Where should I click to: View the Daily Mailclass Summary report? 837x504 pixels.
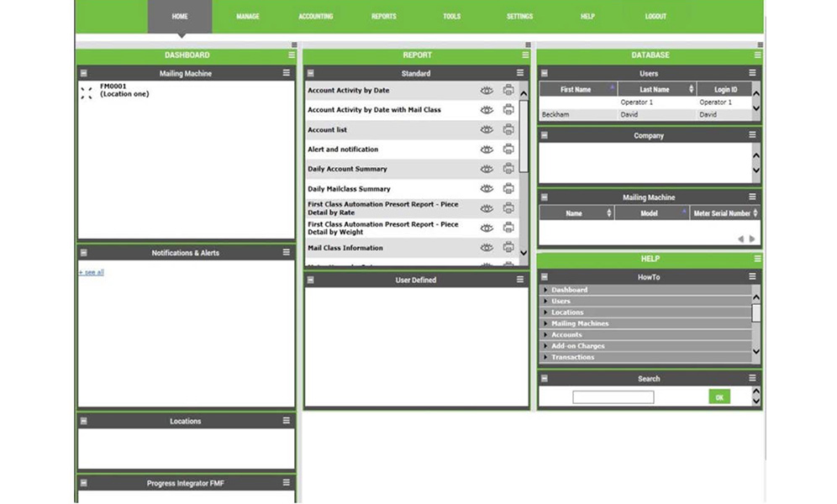486,189
